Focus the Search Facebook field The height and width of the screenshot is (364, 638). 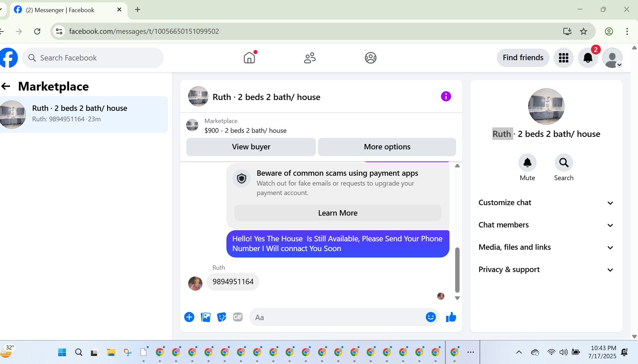pyautogui.click(x=93, y=58)
